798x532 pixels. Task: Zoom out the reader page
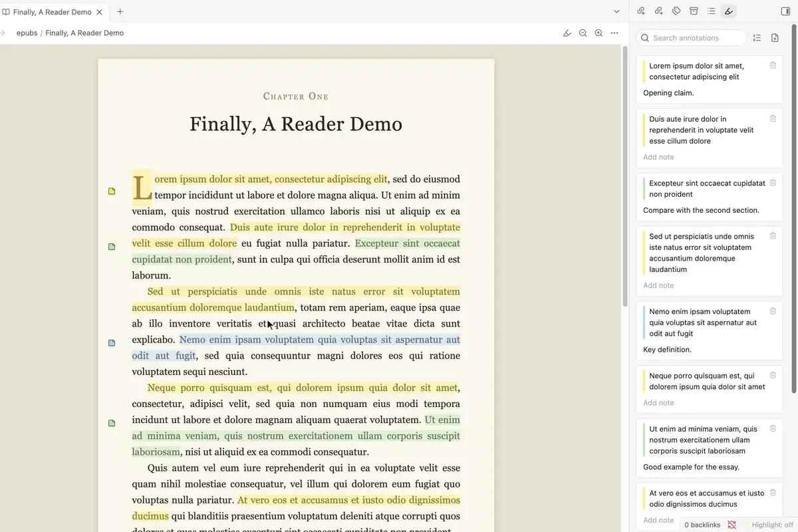583,33
